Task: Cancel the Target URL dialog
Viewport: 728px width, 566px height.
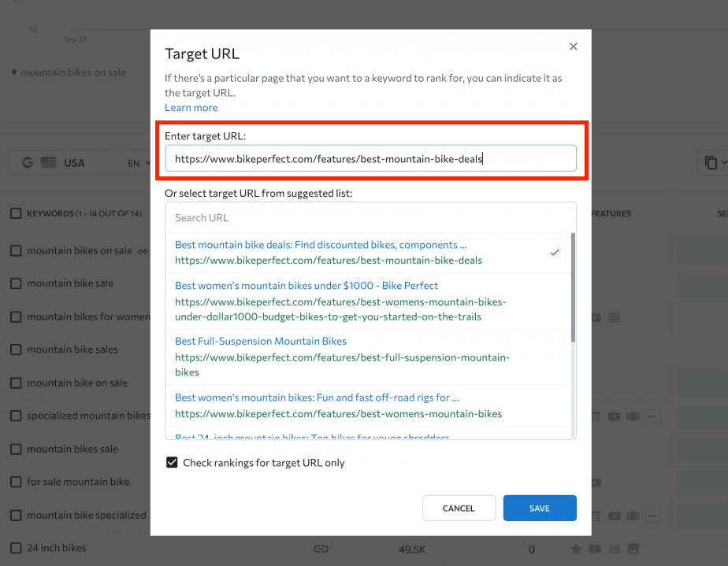Action: tap(459, 508)
